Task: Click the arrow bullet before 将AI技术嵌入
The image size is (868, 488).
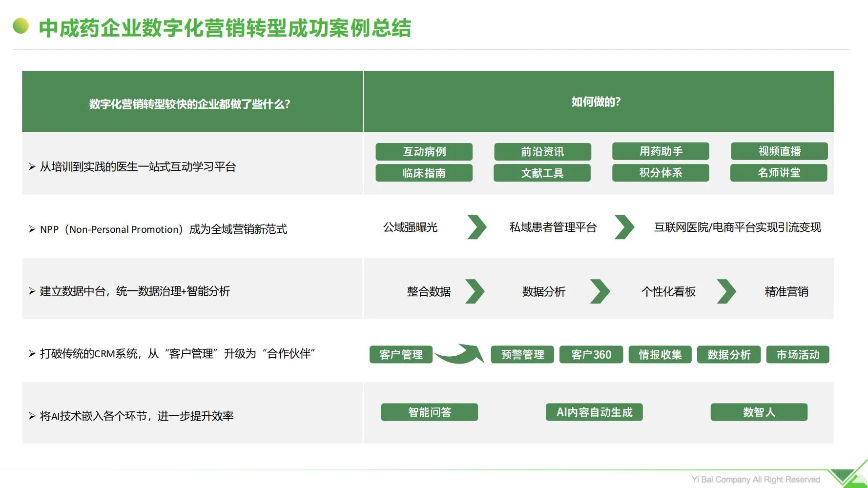Action: point(32,416)
